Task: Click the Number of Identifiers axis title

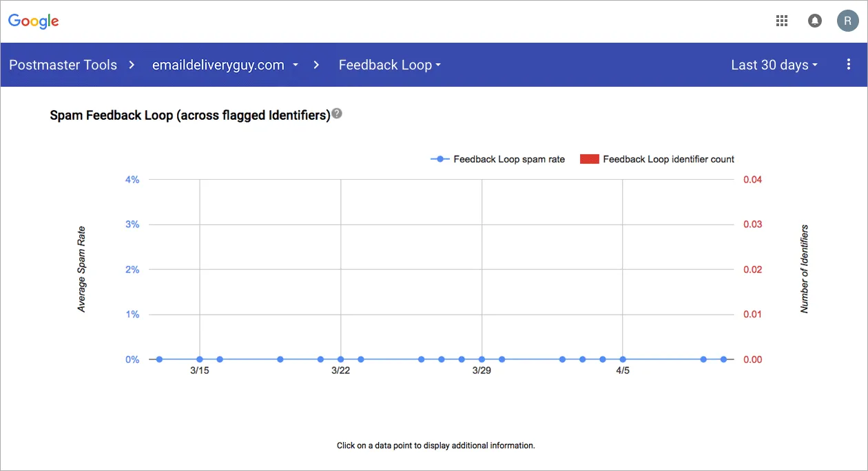Action: point(805,269)
